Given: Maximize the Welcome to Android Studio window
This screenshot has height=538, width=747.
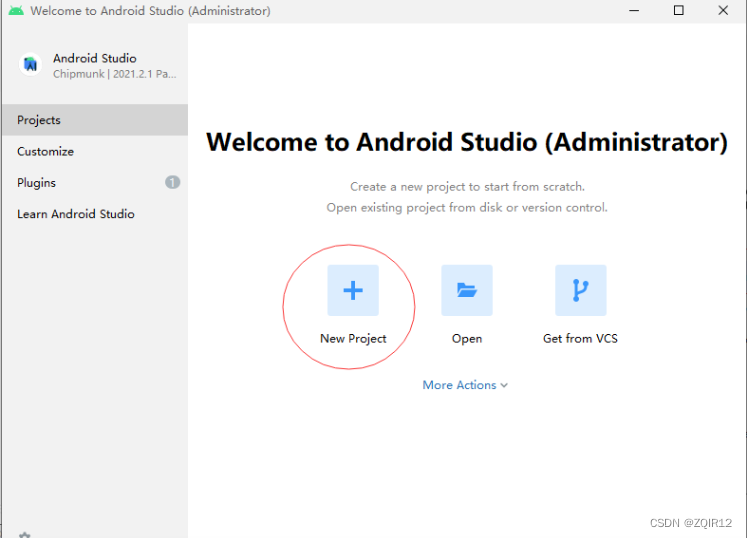Looking at the screenshot, I should coord(679,10).
